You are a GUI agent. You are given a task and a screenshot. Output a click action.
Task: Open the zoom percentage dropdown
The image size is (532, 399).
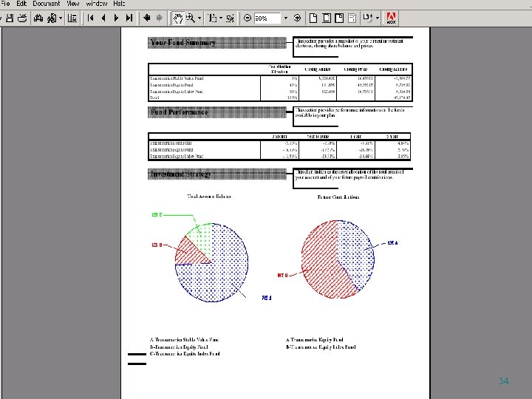coord(285,18)
